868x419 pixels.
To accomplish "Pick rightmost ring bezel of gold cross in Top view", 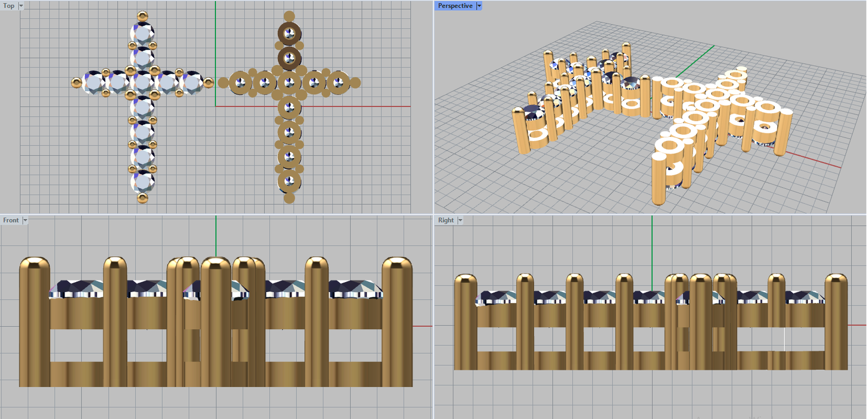I will 338,82.
